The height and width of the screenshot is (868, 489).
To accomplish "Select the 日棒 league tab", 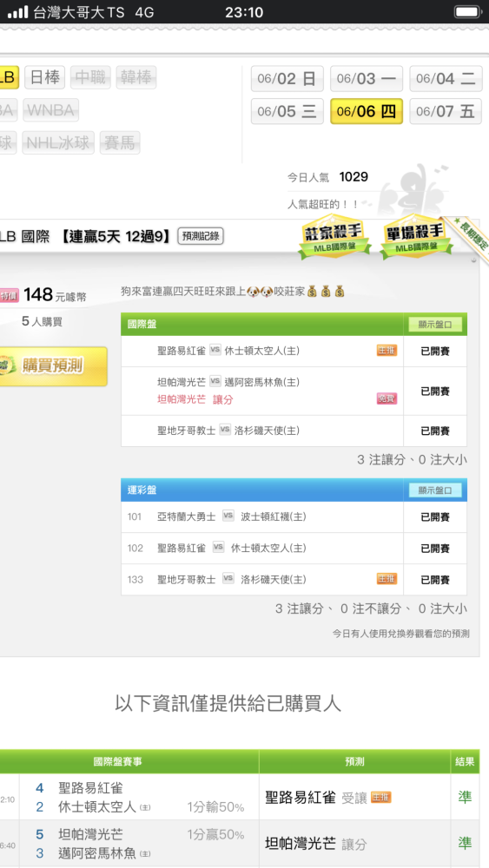I will pyautogui.click(x=45, y=77).
